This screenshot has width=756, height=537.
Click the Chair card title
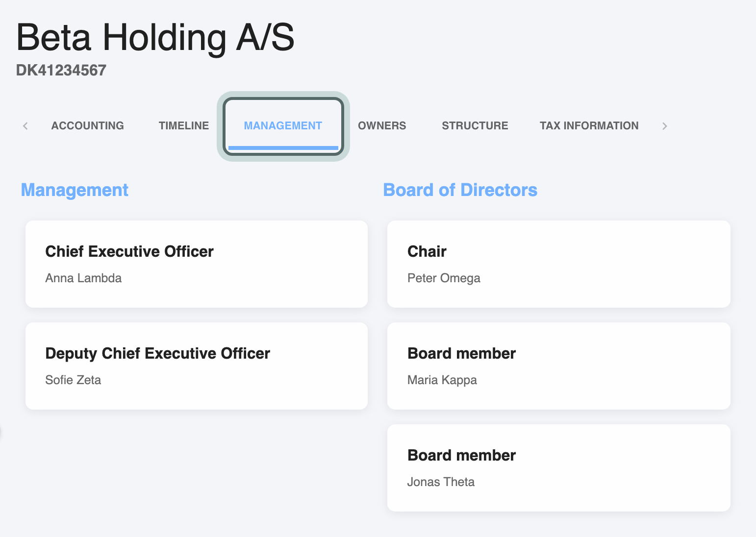[x=427, y=251]
